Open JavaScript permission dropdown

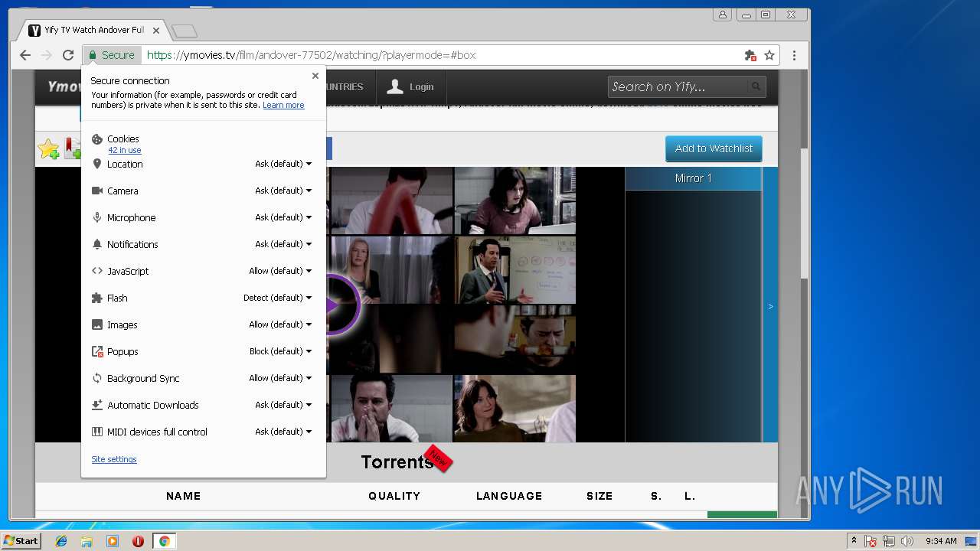(x=280, y=271)
